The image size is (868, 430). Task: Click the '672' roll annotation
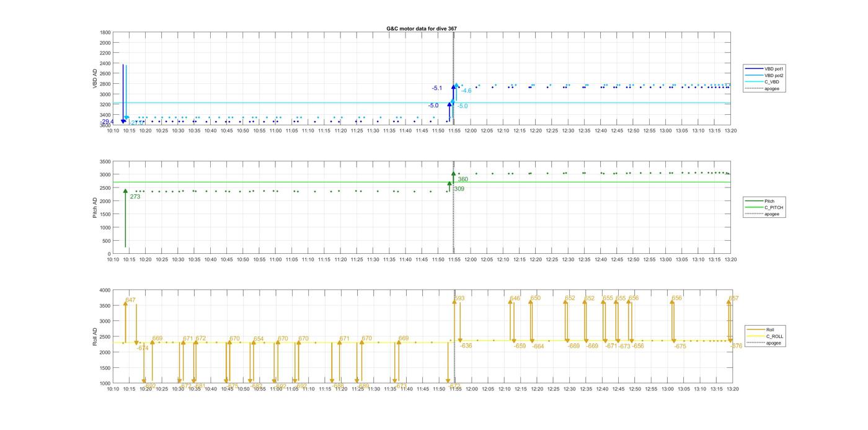(201, 338)
